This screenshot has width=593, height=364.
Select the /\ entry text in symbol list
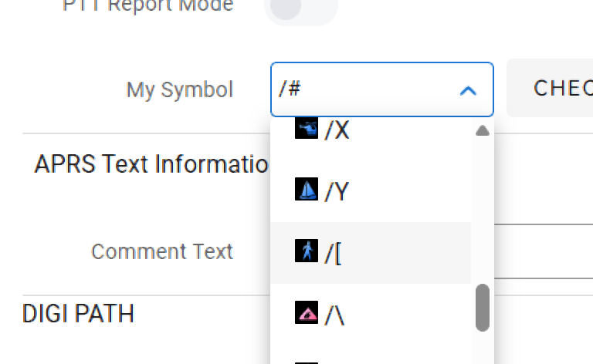coord(334,315)
